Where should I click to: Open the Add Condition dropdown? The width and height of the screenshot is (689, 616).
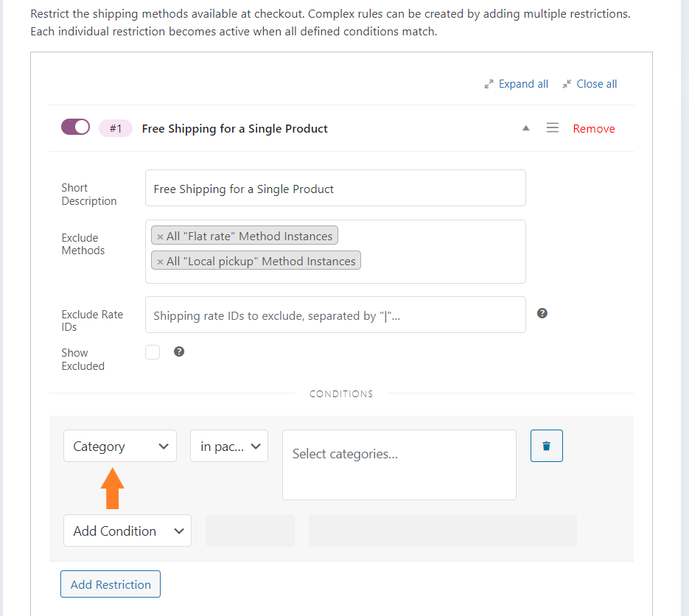pos(127,531)
